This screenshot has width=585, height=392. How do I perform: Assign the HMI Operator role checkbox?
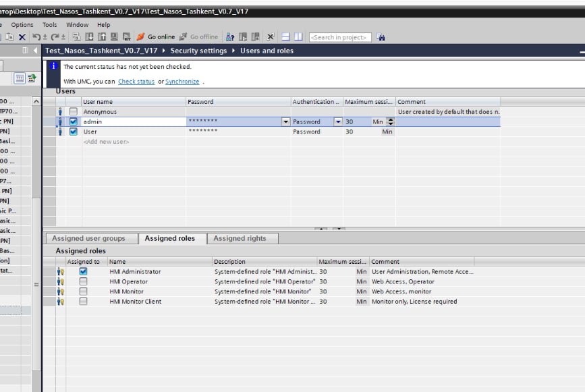pos(83,281)
